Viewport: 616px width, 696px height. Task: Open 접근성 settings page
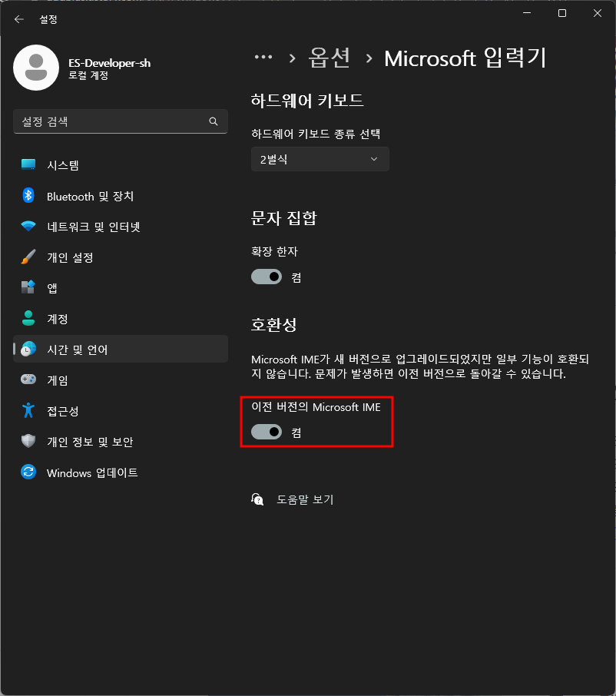tap(121, 410)
